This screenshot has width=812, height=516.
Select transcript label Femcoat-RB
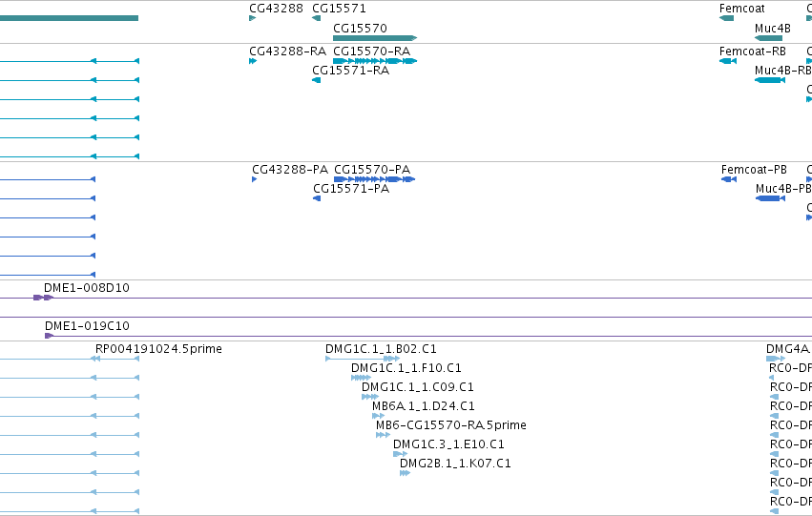[753, 52]
